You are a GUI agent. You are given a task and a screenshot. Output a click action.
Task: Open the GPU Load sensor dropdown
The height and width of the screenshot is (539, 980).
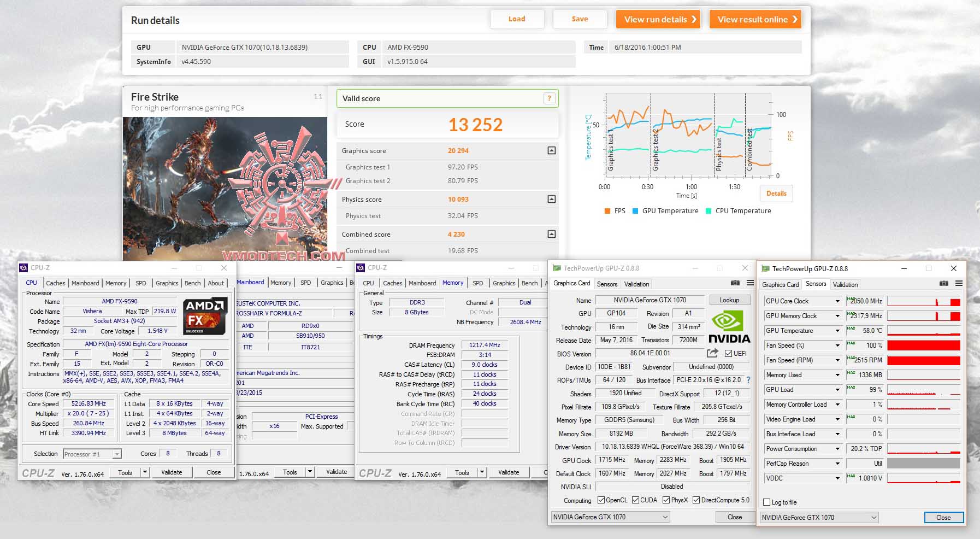pyautogui.click(x=837, y=390)
